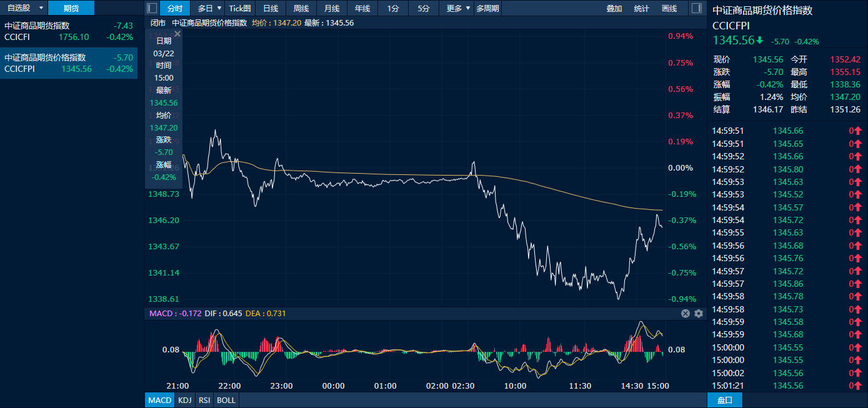The width and height of the screenshot is (868, 408).
Task: Click the 盘口 tab at bottom right
Action: [x=725, y=400]
